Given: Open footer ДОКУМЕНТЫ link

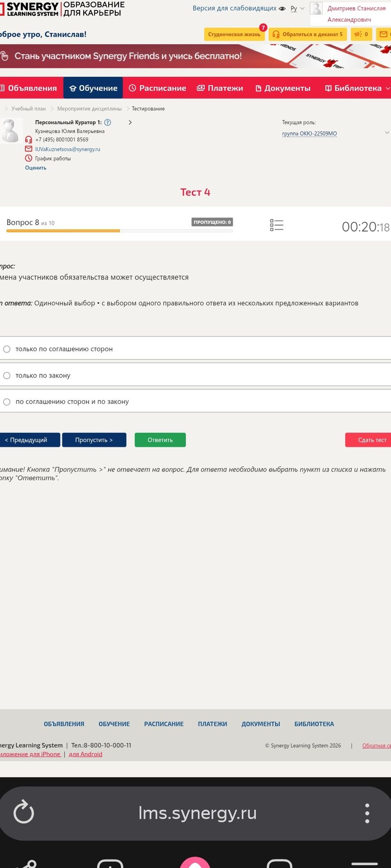Looking at the screenshot, I should tap(261, 724).
